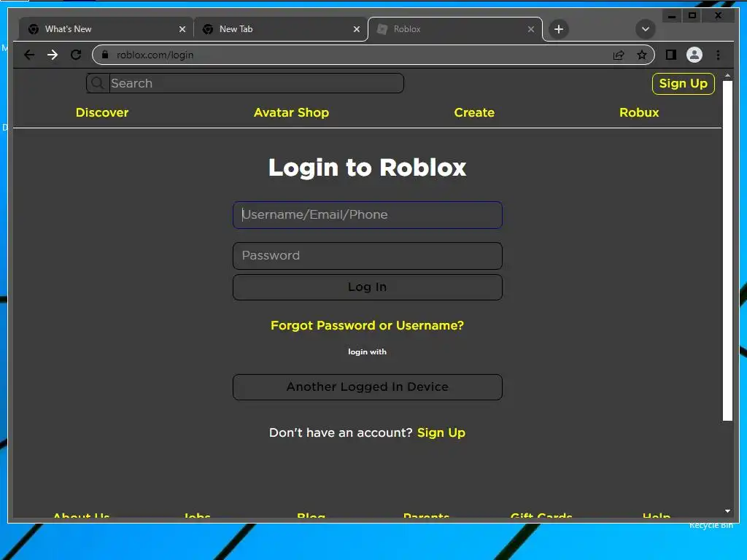Open Forgot Password or Username link
The image size is (747, 560).
(368, 326)
